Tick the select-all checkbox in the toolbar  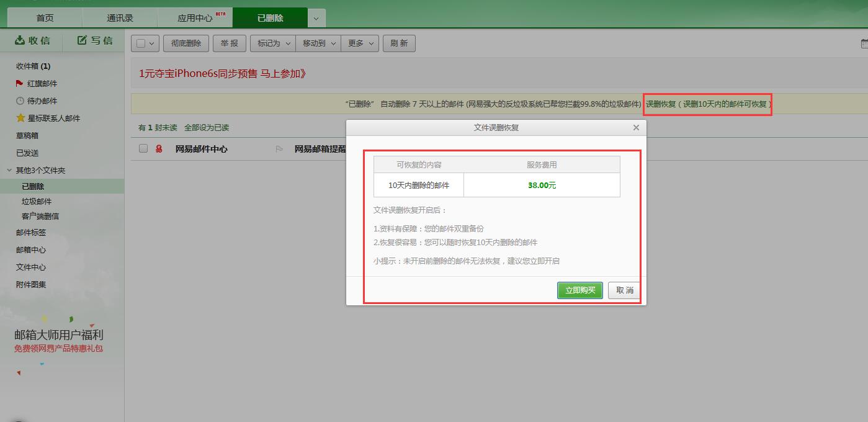point(141,43)
